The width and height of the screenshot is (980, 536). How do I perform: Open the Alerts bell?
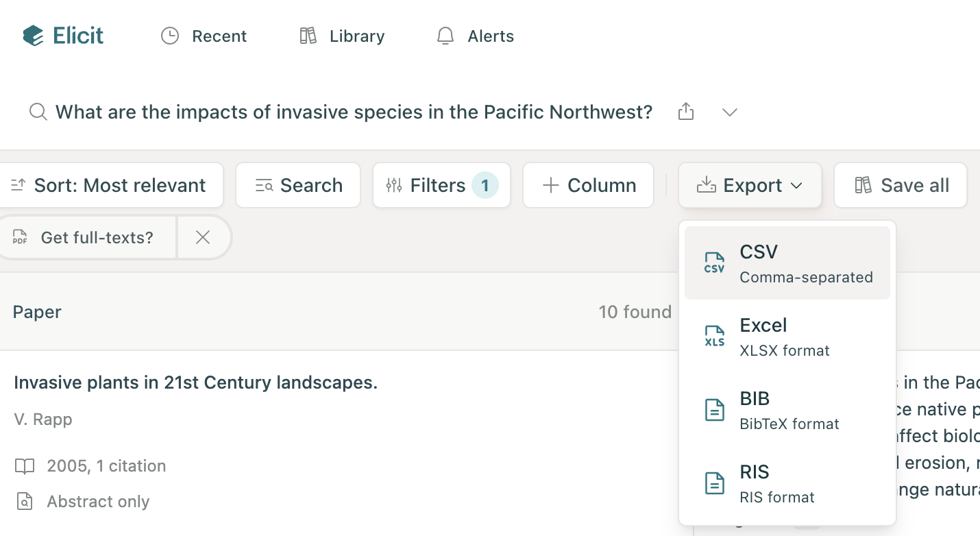click(x=475, y=36)
